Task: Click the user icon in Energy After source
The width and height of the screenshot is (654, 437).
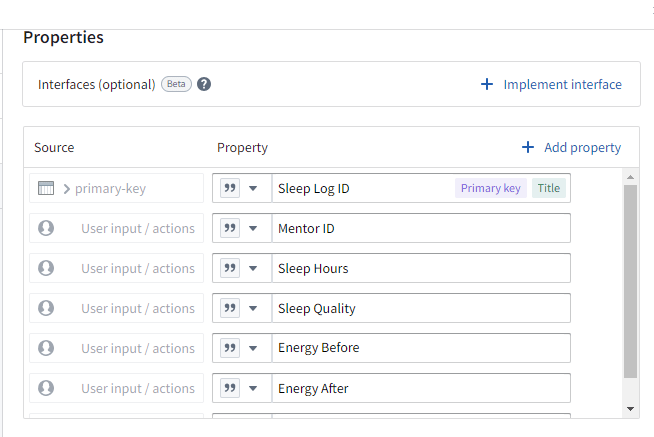Action: (46, 388)
